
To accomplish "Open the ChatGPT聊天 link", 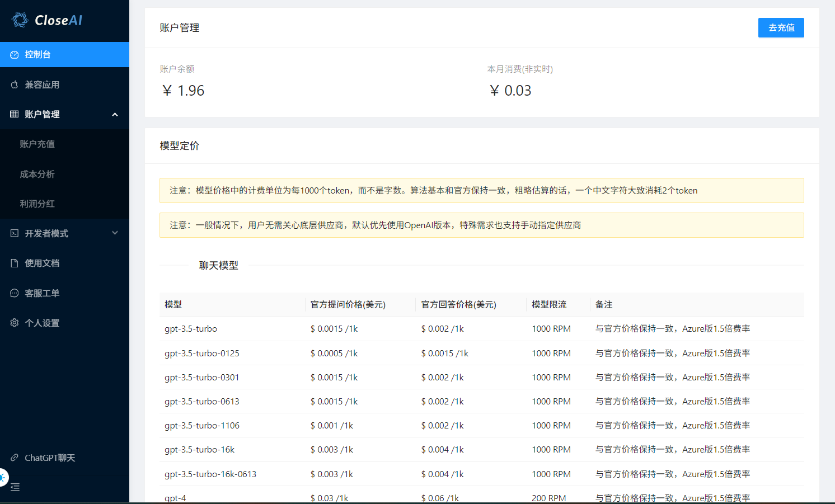I will pos(50,458).
